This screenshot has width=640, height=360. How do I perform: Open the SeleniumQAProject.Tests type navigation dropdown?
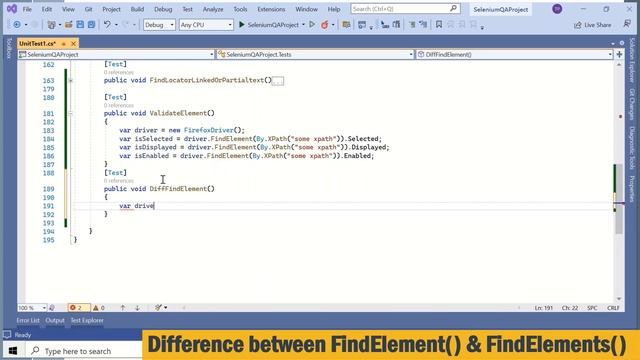coord(315,54)
